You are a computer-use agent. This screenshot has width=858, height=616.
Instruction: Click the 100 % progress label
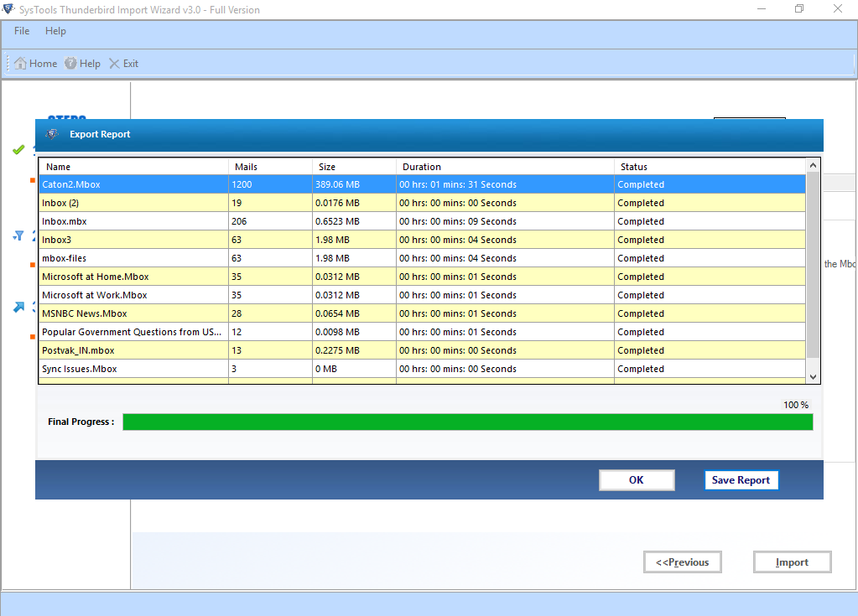pos(796,405)
